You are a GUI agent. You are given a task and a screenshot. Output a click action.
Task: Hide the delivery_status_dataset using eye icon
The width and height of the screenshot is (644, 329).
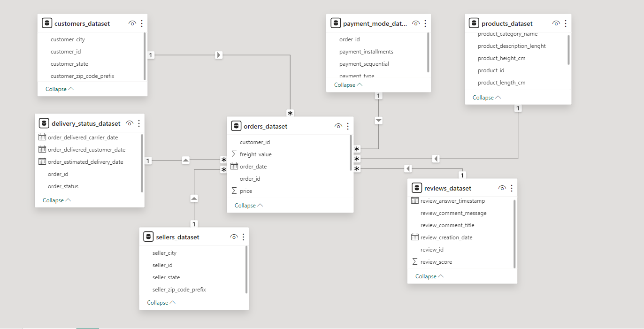click(x=130, y=123)
